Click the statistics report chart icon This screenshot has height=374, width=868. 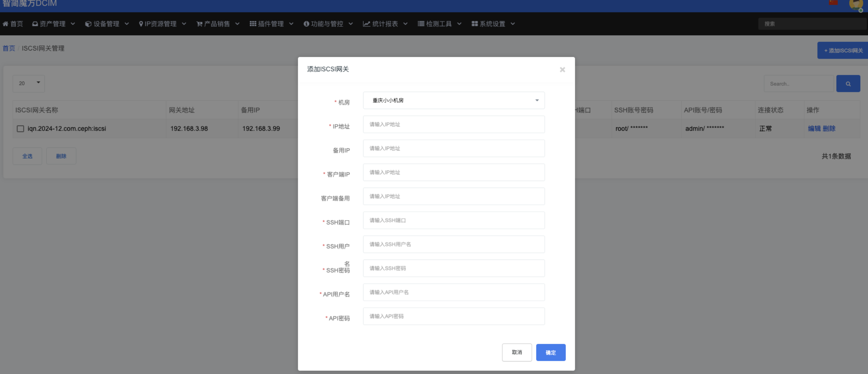pos(366,24)
